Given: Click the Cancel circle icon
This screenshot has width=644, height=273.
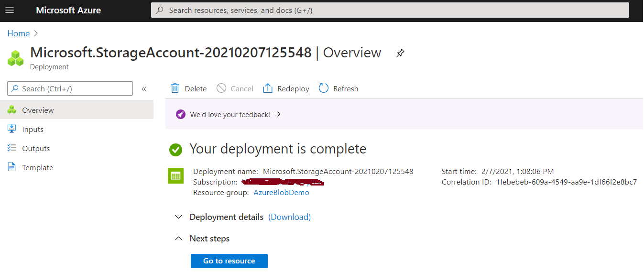Looking at the screenshot, I should click(221, 88).
